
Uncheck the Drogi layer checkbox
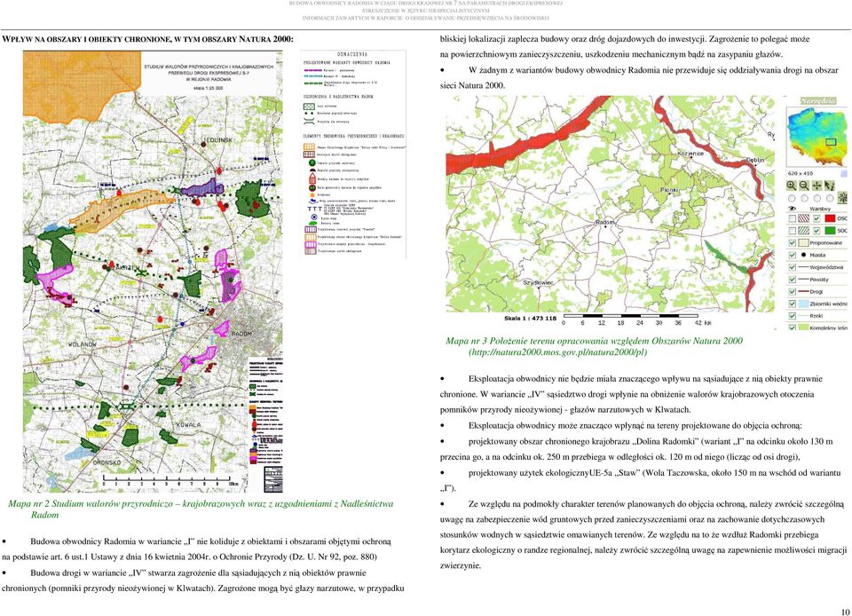pyautogui.click(x=793, y=292)
